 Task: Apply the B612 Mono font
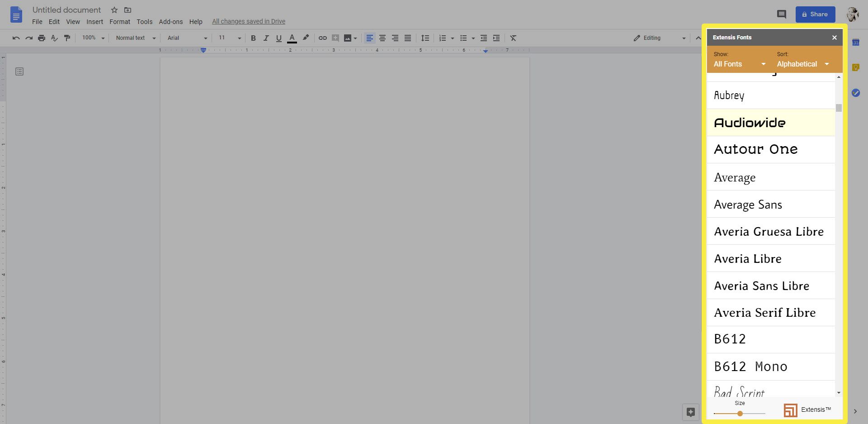[771, 367]
